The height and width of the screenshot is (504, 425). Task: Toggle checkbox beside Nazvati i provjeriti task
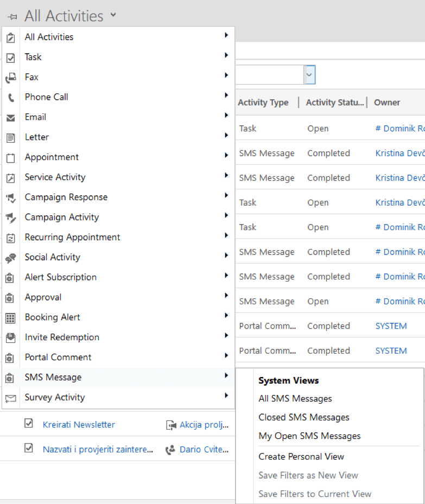(x=29, y=449)
